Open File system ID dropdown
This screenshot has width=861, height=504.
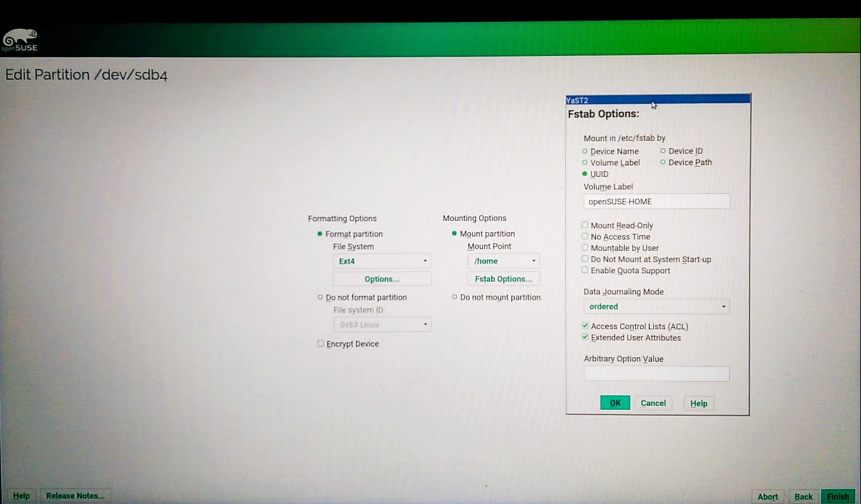382,325
